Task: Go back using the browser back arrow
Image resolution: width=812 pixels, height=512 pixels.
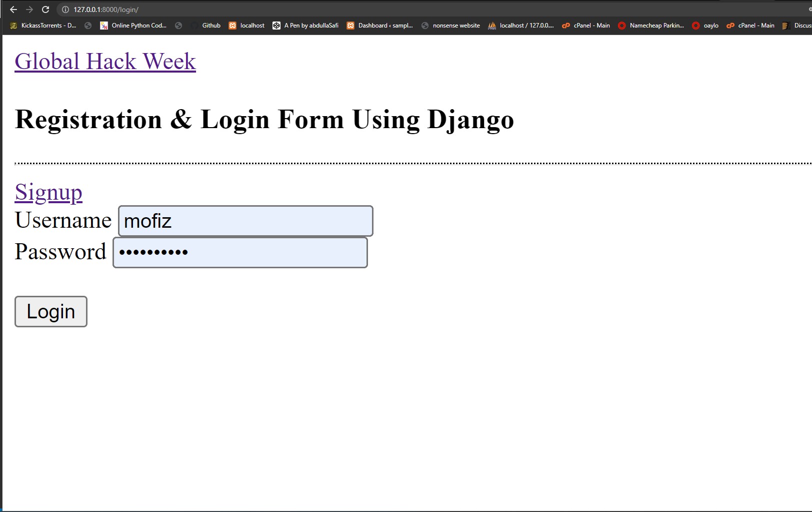Action: coord(13,10)
